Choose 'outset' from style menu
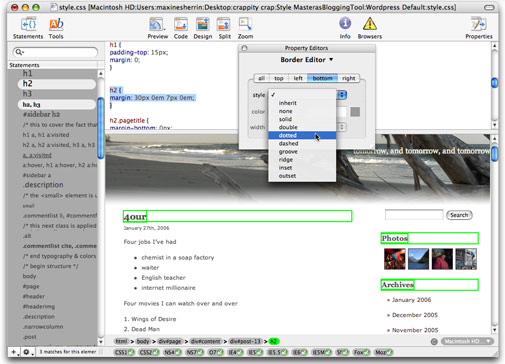 pyautogui.click(x=302, y=176)
